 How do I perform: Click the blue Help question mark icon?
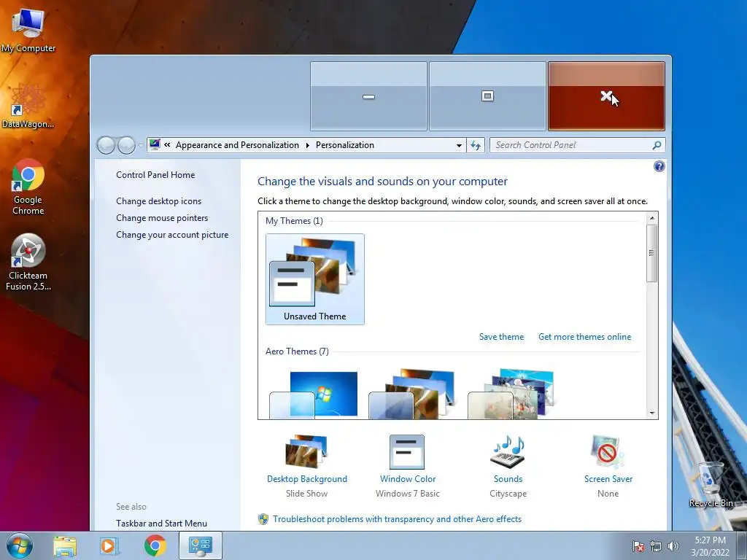[x=659, y=166]
